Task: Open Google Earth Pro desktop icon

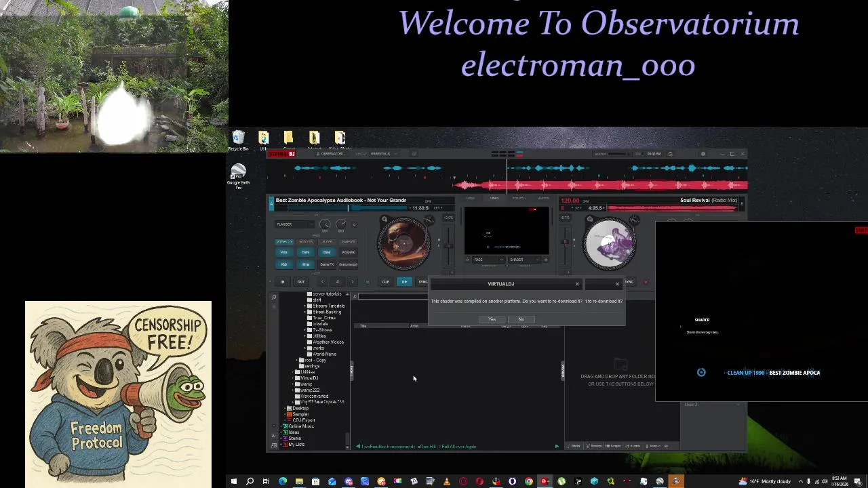Action: 238,176
